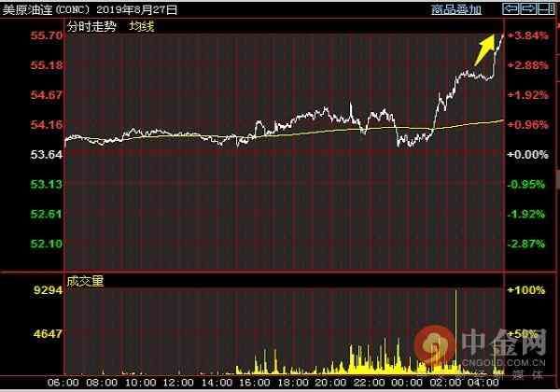Screen dimensions: 560x392
Task: Select the 均线 average line label
Action: tap(142, 26)
